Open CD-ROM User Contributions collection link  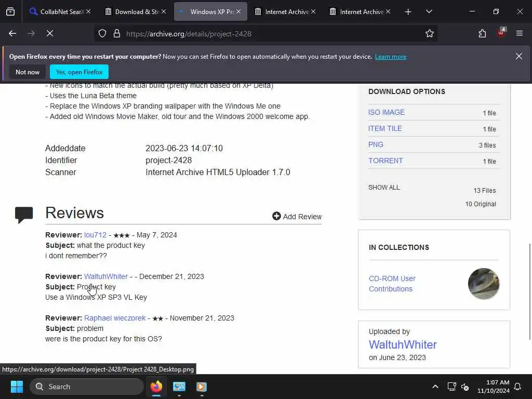point(392,284)
